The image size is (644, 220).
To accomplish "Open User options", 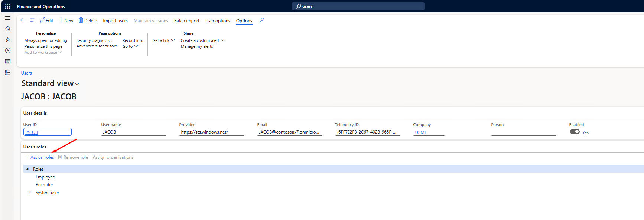I will tap(218, 21).
